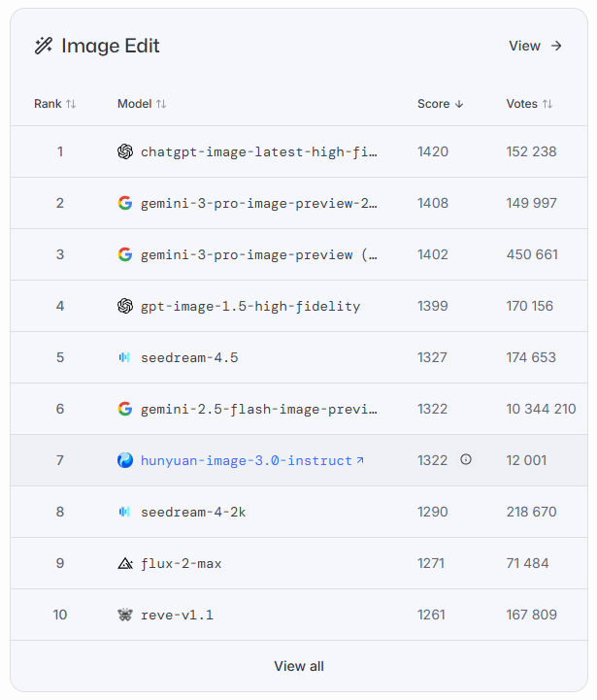Click the Google logo beside gemini-2.5-flash-image

pos(125,409)
